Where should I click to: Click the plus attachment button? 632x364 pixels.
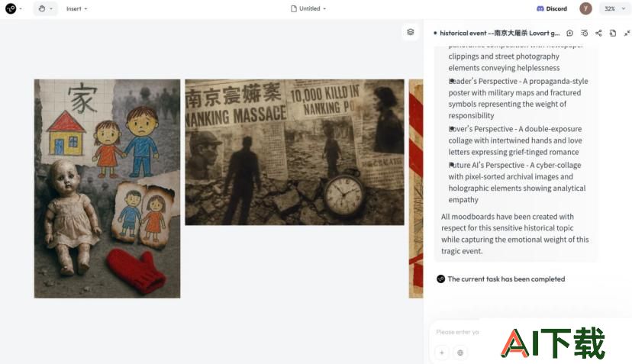pos(442,353)
